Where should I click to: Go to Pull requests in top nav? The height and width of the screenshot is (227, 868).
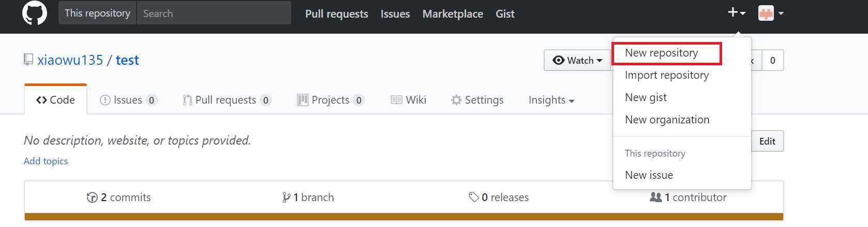pos(337,14)
